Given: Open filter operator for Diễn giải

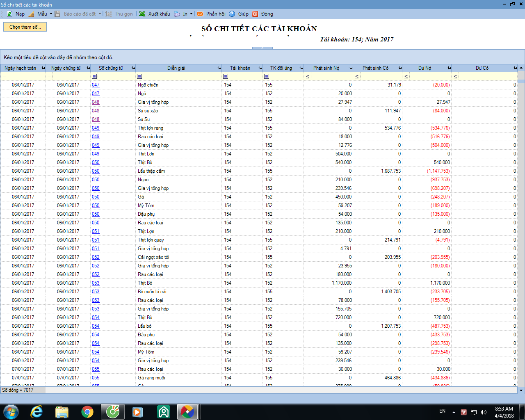Looking at the screenshot, I should click(139, 76).
